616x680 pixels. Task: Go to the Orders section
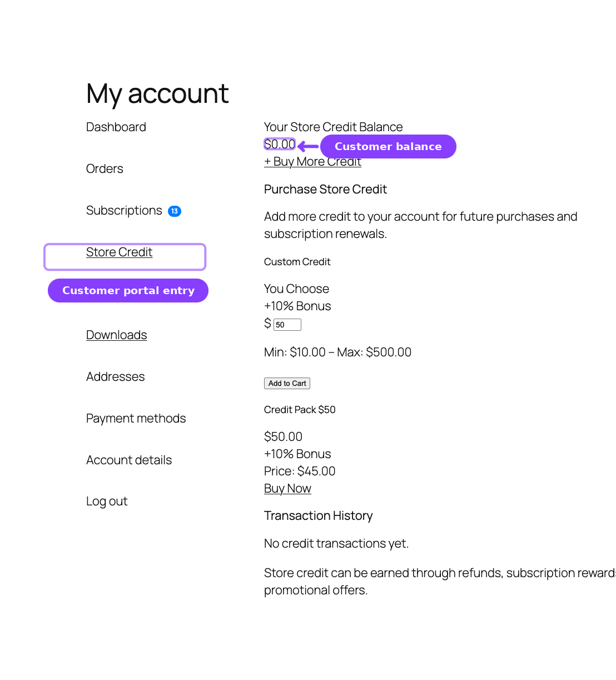[105, 168]
